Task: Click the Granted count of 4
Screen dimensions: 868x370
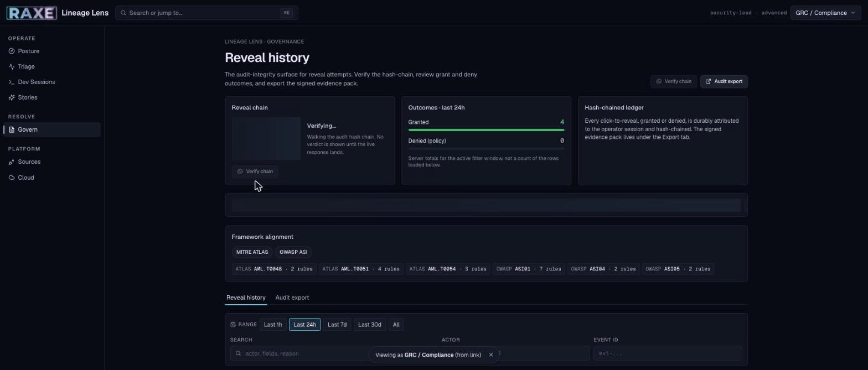Action: coord(562,122)
